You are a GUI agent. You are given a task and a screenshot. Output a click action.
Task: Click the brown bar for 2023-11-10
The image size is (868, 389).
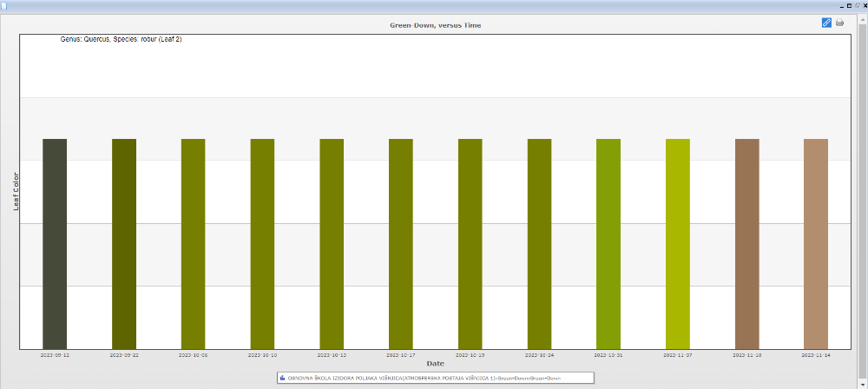pyautogui.click(x=746, y=243)
